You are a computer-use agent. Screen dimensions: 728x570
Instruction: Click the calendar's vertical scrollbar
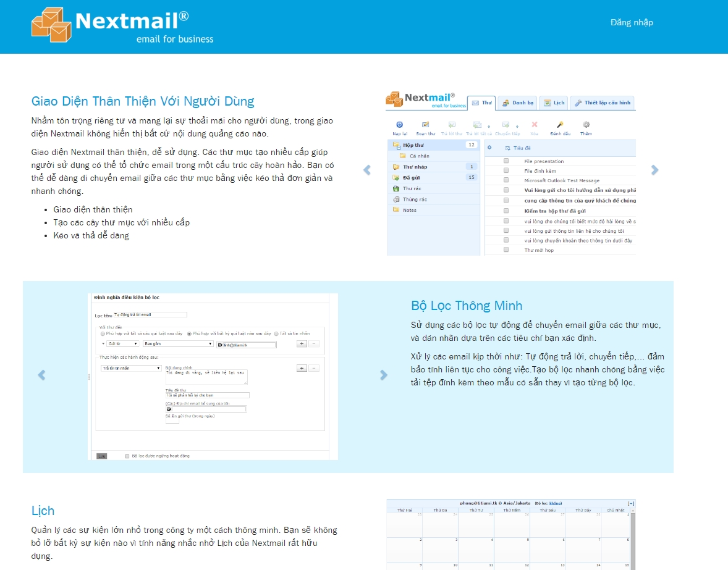[632, 540]
